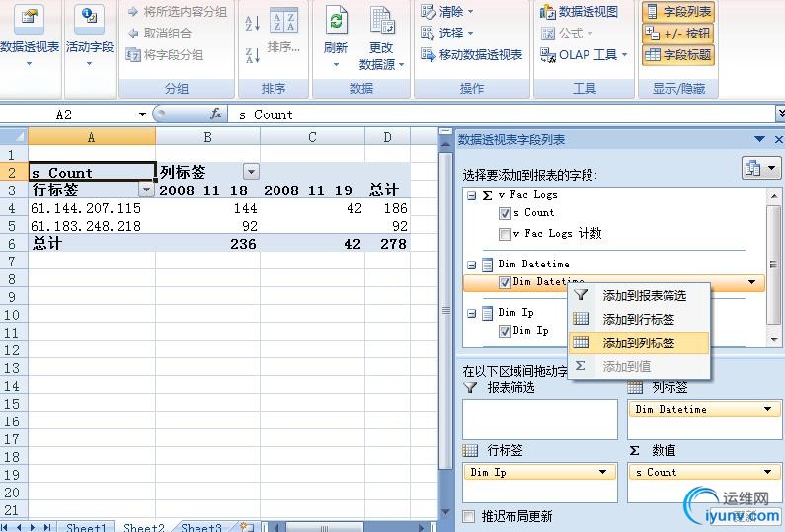Image resolution: width=785 pixels, height=532 pixels.
Task: Toggle the 字段列表 (Field List) button
Action: pyautogui.click(x=677, y=11)
